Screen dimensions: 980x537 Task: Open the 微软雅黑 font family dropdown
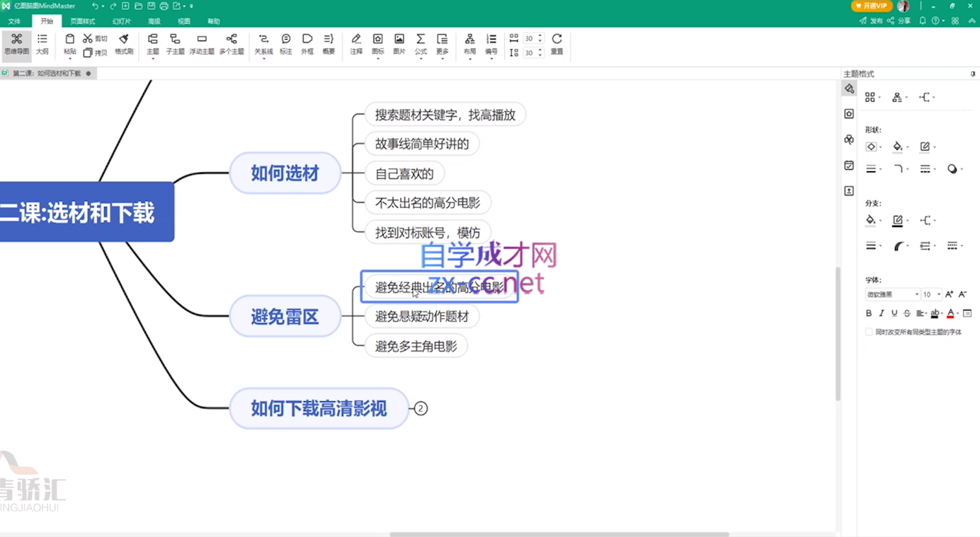point(892,294)
